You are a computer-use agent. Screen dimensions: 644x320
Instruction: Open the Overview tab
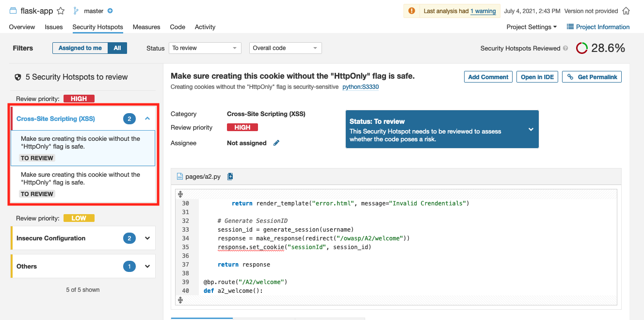[x=22, y=27]
